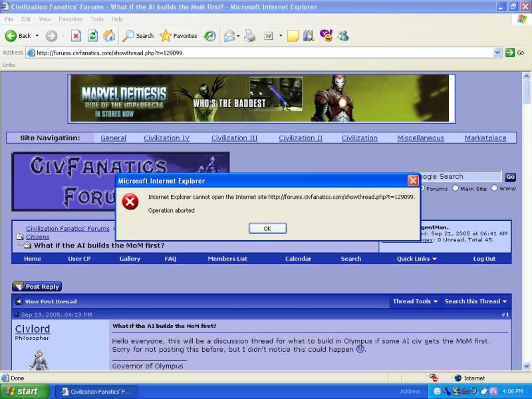Screen dimensions: 532x399
Task: Open the File menu
Action: pyautogui.click(x=9, y=19)
